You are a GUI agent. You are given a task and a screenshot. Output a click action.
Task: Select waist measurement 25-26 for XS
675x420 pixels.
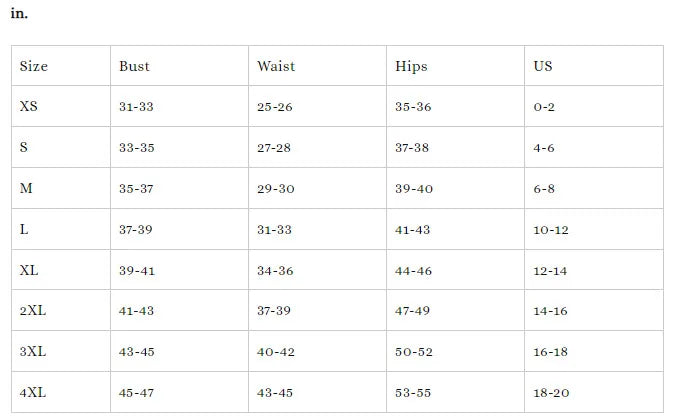[274, 106]
